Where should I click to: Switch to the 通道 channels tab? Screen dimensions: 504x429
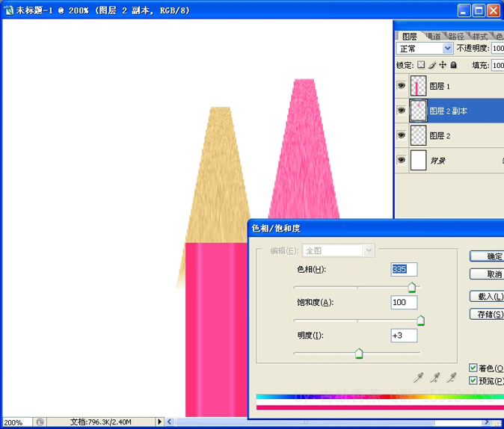(x=433, y=37)
